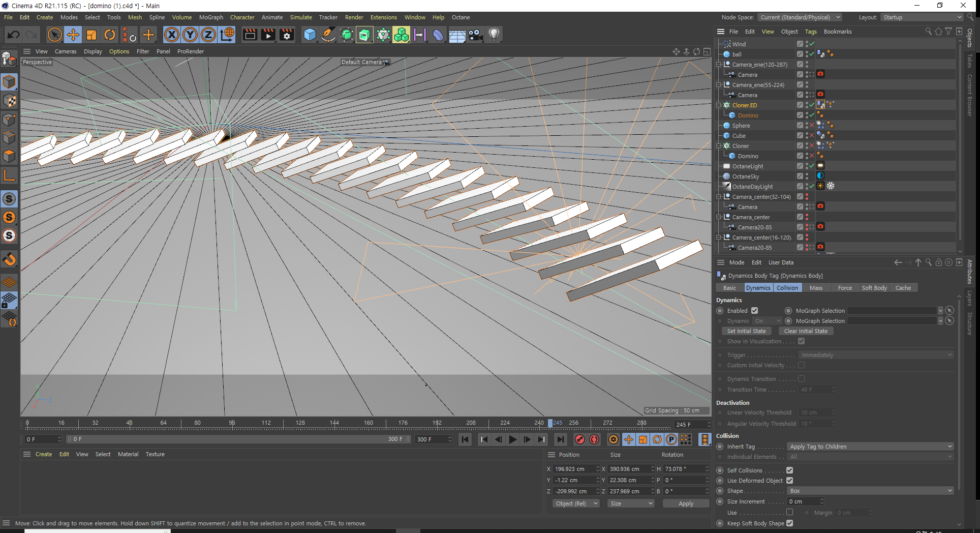Toggle Enabled checkbox in Dynamics
The height and width of the screenshot is (533, 980).
click(754, 310)
